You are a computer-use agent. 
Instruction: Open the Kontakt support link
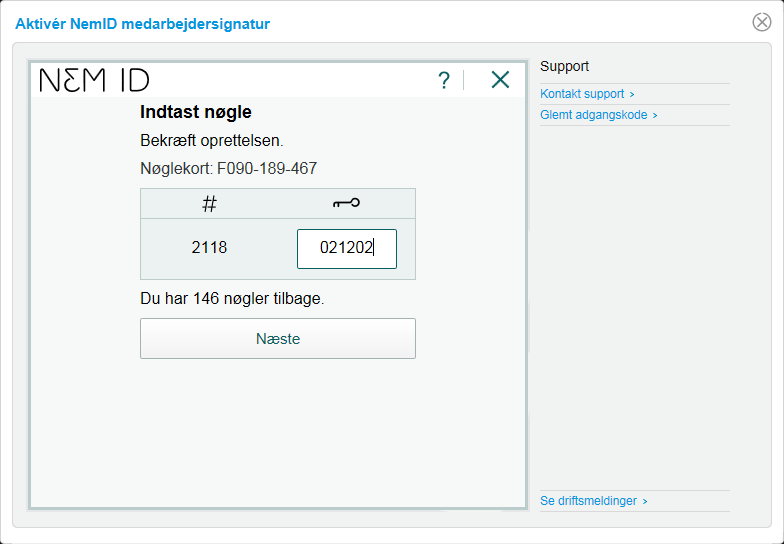pos(587,94)
